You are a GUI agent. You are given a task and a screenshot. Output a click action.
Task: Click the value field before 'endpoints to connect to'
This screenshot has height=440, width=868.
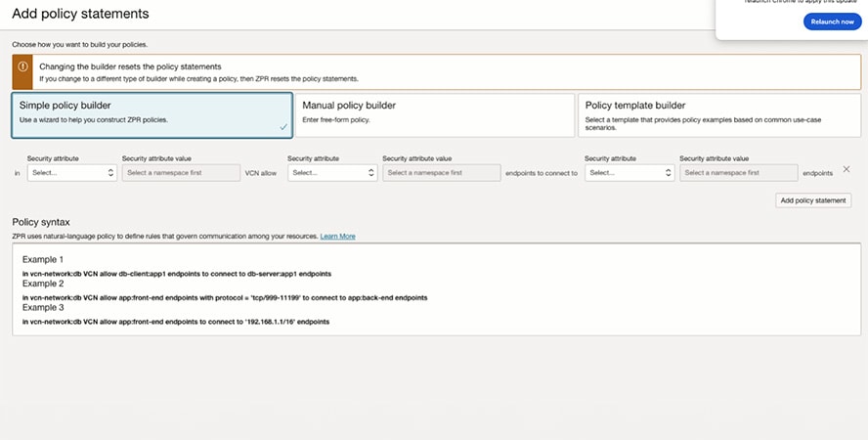click(x=441, y=172)
